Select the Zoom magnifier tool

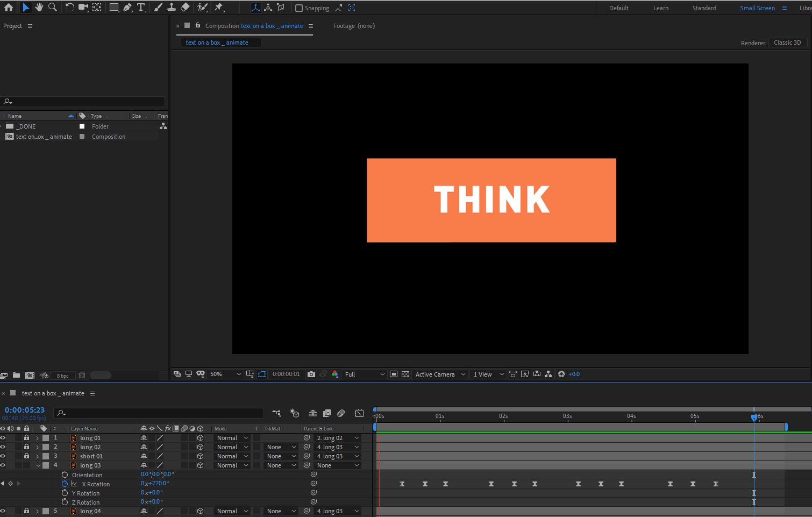(53, 8)
